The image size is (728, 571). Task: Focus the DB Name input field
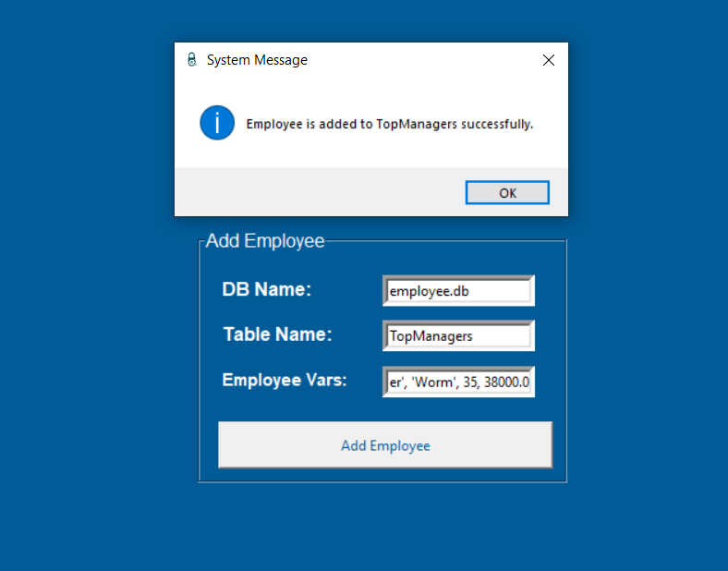click(458, 290)
